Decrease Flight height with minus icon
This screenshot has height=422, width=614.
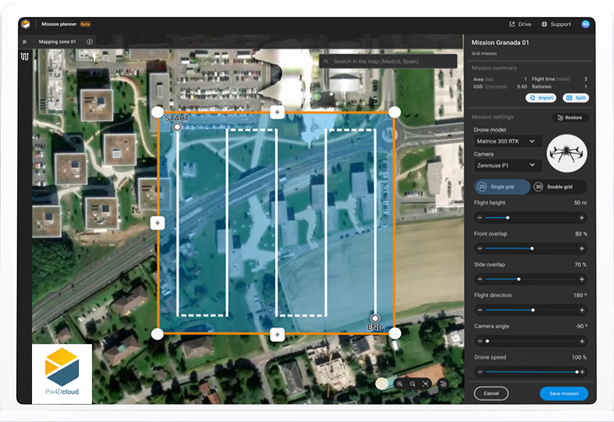click(480, 218)
